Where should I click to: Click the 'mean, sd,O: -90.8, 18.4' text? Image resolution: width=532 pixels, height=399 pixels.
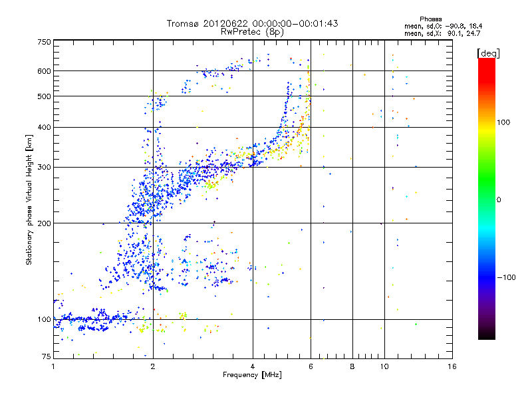(443, 26)
